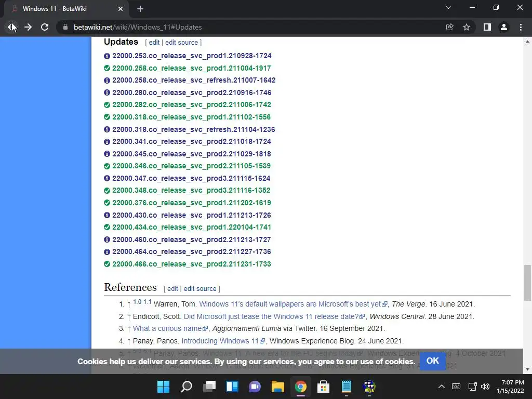Edit the References section
532x399 pixels.
point(172,289)
